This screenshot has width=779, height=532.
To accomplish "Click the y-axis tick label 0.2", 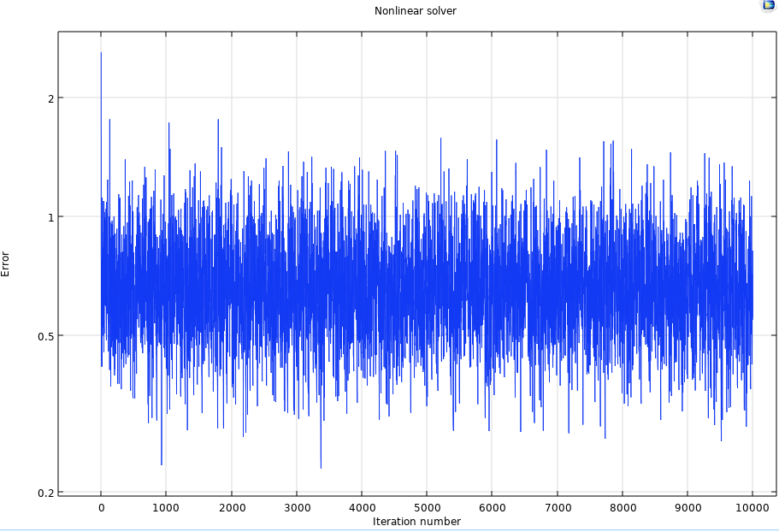I will point(46,494).
